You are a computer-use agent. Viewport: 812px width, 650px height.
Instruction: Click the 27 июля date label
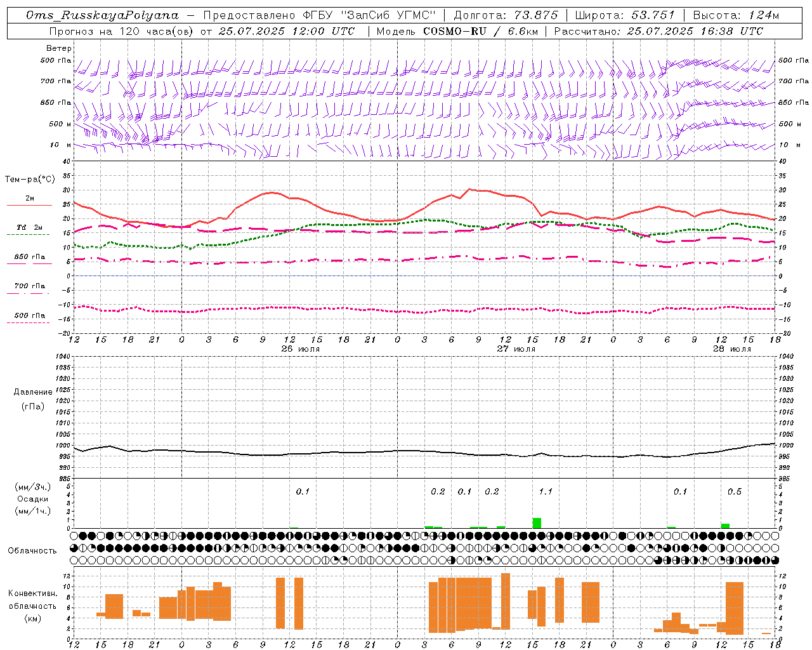point(516,348)
